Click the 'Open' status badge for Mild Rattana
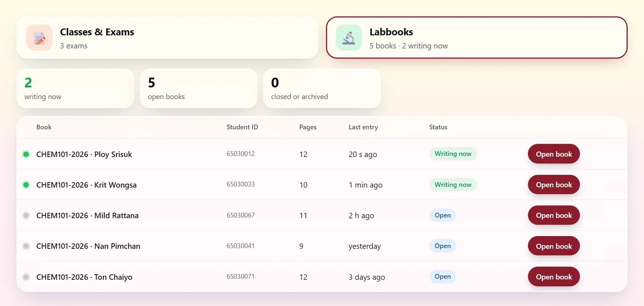The image size is (644, 306). pyautogui.click(x=443, y=215)
